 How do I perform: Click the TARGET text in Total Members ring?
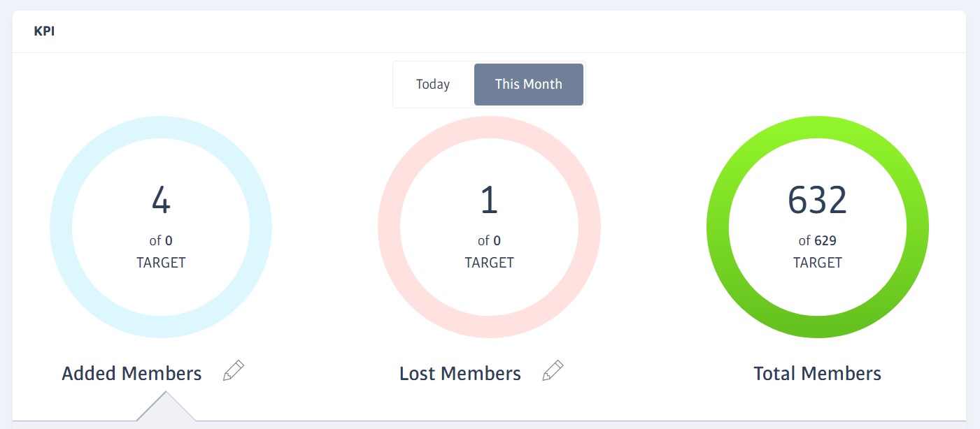[817, 263]
